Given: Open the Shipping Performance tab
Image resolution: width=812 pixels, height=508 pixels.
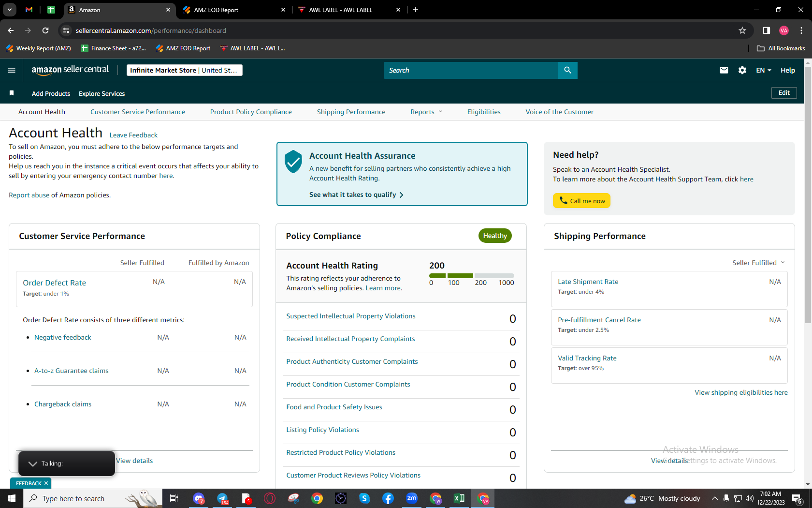Looking at the screenshot, I should (x=351, y=112).
